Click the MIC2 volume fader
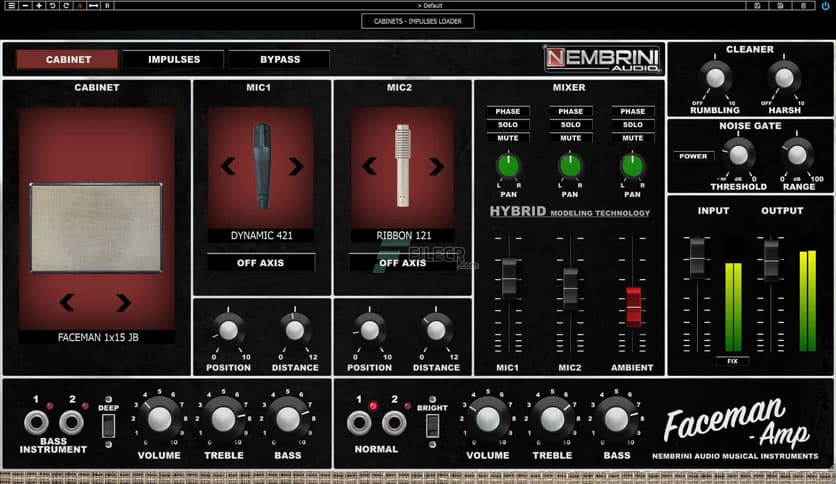The image size is (836, 484). (x=570, y=287)
